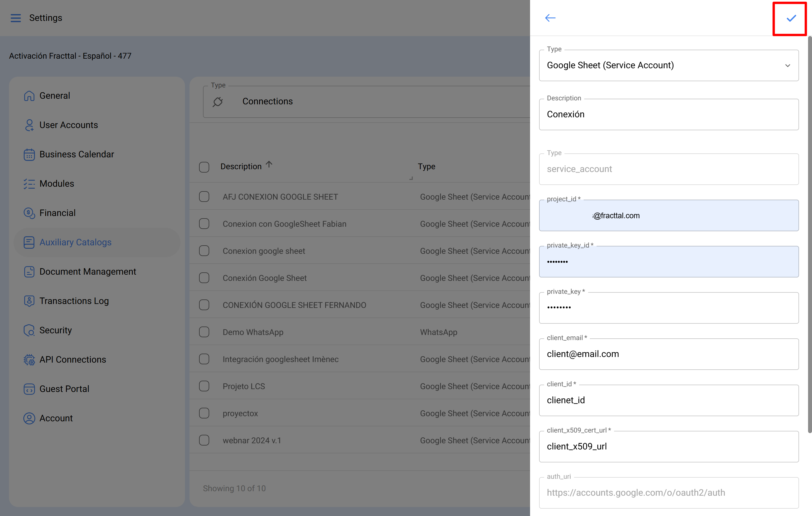Select the Guest Portal icon
Image resolution: width=812 pixels, height=516 pixels.
pyautogui.click(x=29, y=389)
